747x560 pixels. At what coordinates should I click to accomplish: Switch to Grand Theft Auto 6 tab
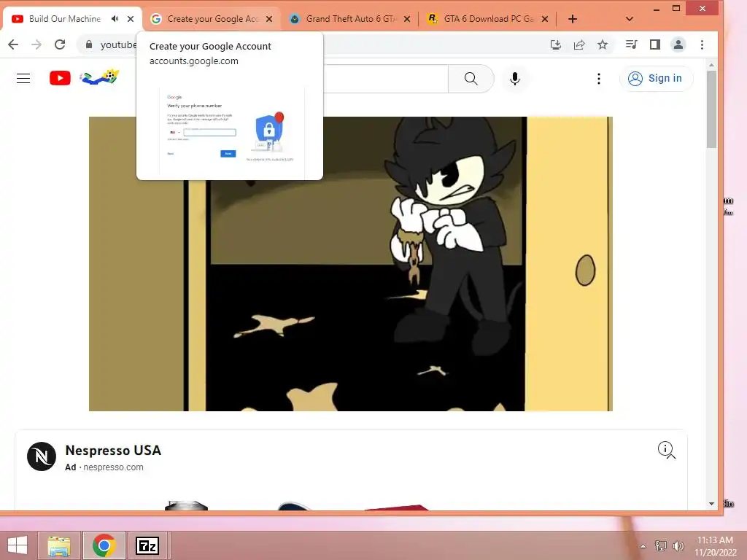click(x=349, y=19)
